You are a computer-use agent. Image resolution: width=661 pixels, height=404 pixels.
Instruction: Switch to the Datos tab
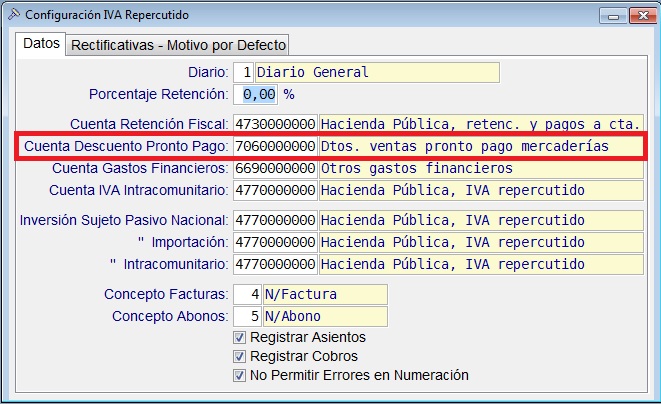click(41, 43)
